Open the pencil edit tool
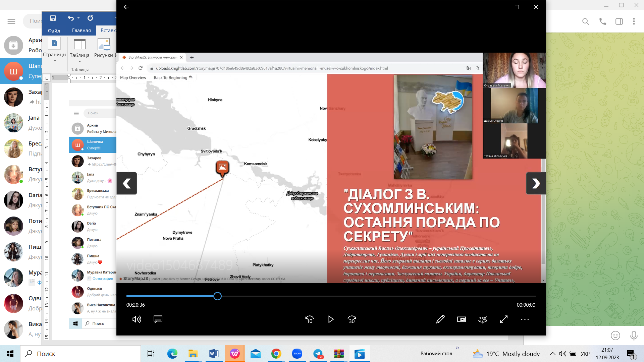This screenshot has width=644, height=362. pos(440,319)
